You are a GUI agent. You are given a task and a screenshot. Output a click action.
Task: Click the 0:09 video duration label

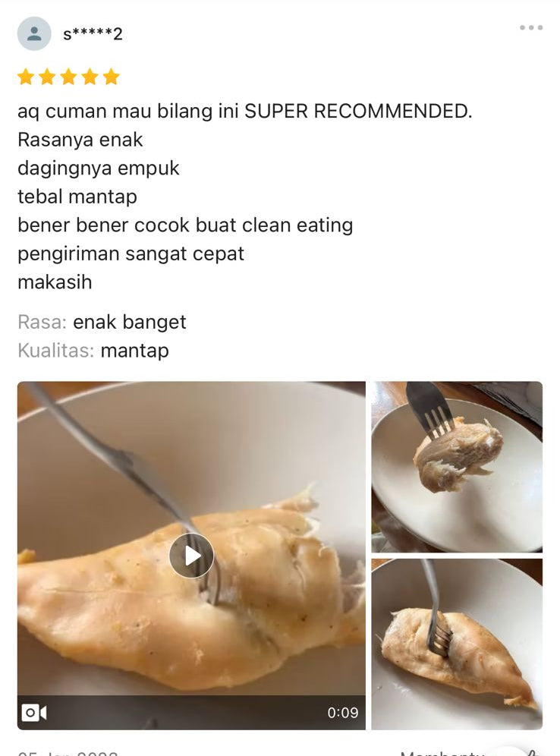coord(343,713)
